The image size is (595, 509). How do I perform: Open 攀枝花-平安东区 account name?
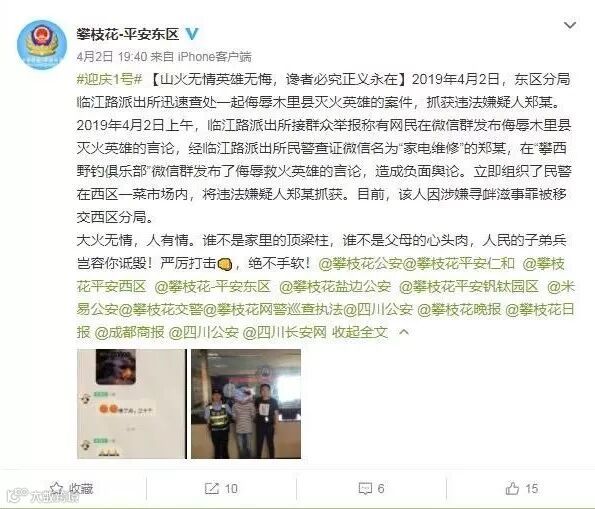pyautogui.click(x=128, y=34)
